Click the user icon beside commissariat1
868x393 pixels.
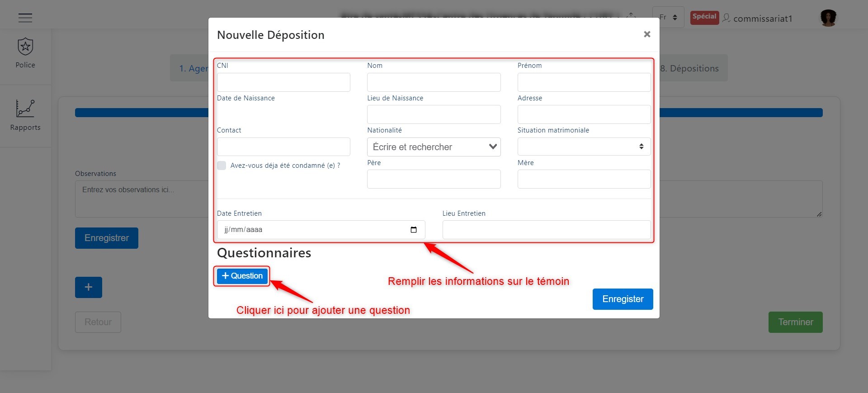click(x=726, y=18)
